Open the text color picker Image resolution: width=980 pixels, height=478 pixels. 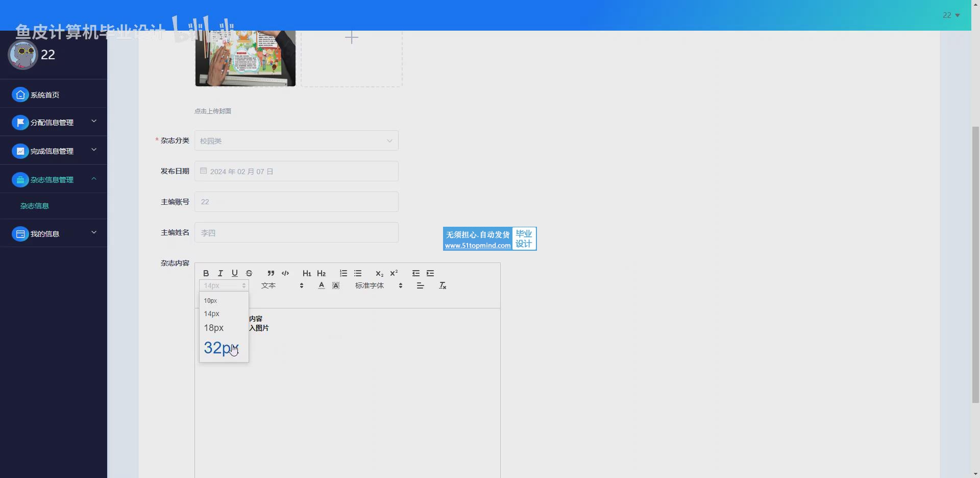[x=322, y=285]
